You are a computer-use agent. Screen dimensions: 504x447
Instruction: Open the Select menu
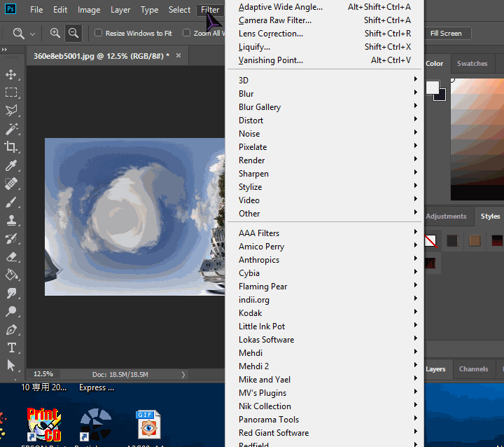[x=179, y=10]
